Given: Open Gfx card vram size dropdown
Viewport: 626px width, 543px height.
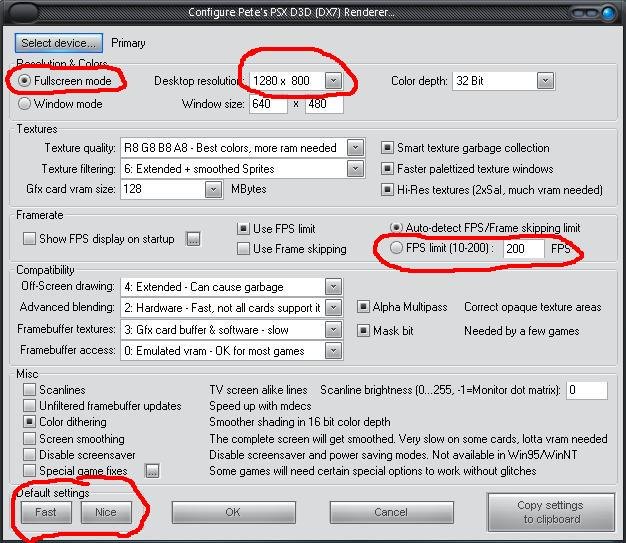Looking at the screenshot, I should pyautogui.click(x=213, y=189).
